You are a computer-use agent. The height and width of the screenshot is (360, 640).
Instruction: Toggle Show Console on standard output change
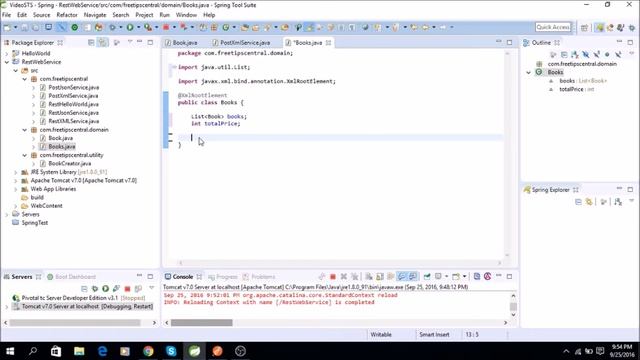coord(402,277)
